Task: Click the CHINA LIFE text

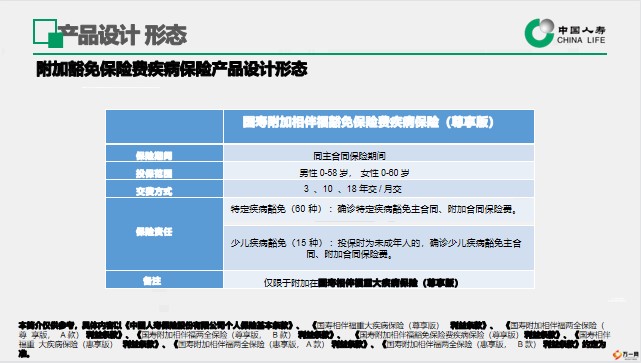Action: coord(581,40)
